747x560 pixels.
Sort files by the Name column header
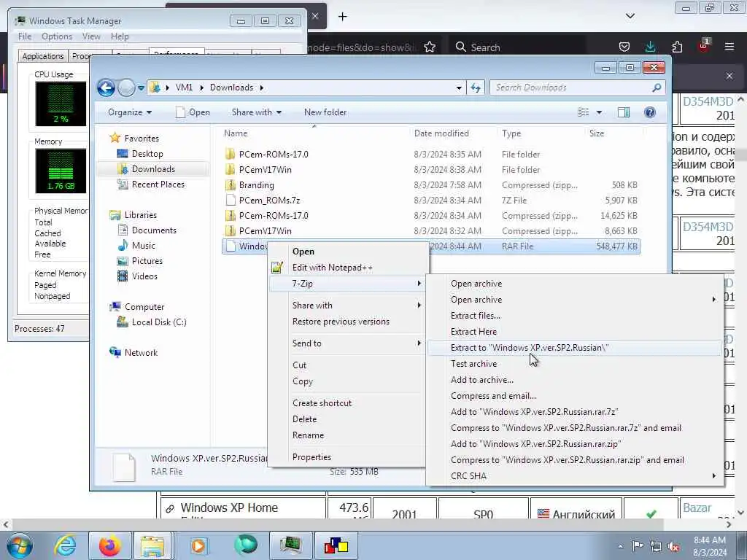click(x=314, y=133)
